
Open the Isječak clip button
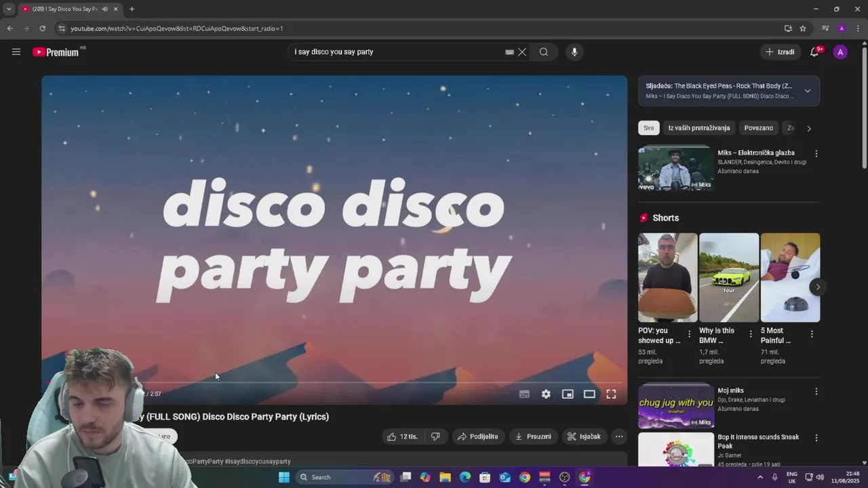click(585, 436)
